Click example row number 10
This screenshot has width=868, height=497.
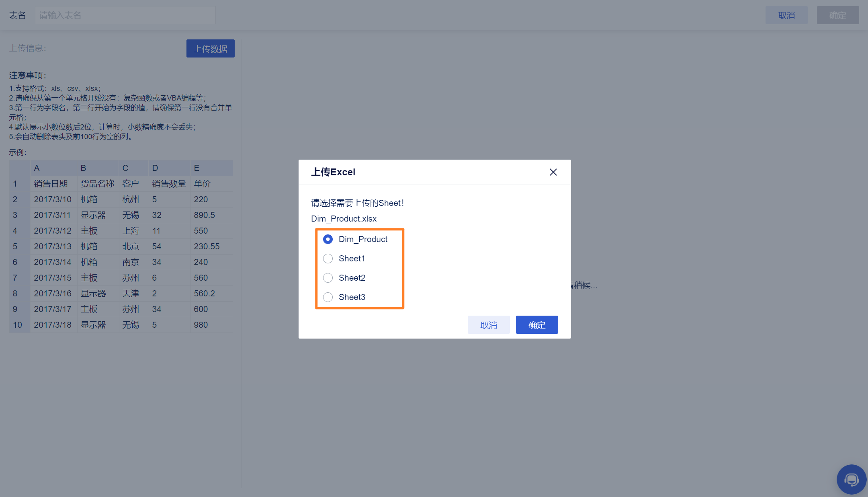pyautogui.click(x=17, y=325)
